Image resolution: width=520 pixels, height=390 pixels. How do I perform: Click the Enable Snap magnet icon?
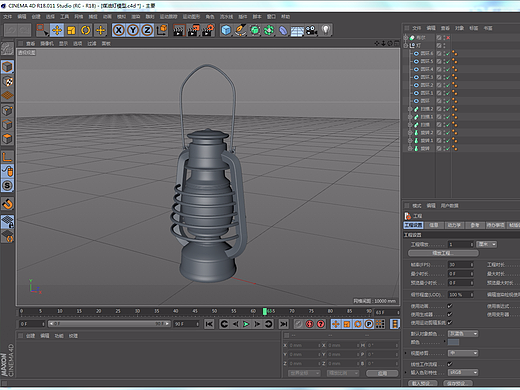tap(7, 204)
